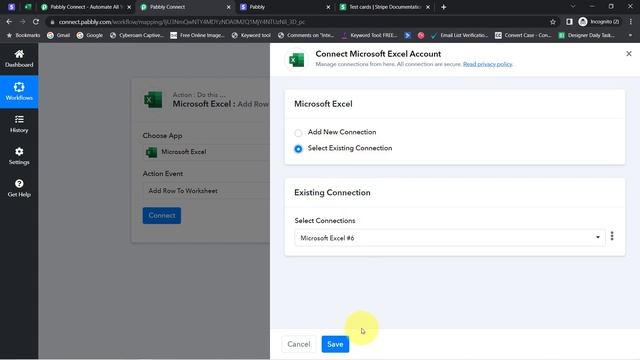
Task: Click the three-dot options beside Select Connections
Action: [612, 236]
